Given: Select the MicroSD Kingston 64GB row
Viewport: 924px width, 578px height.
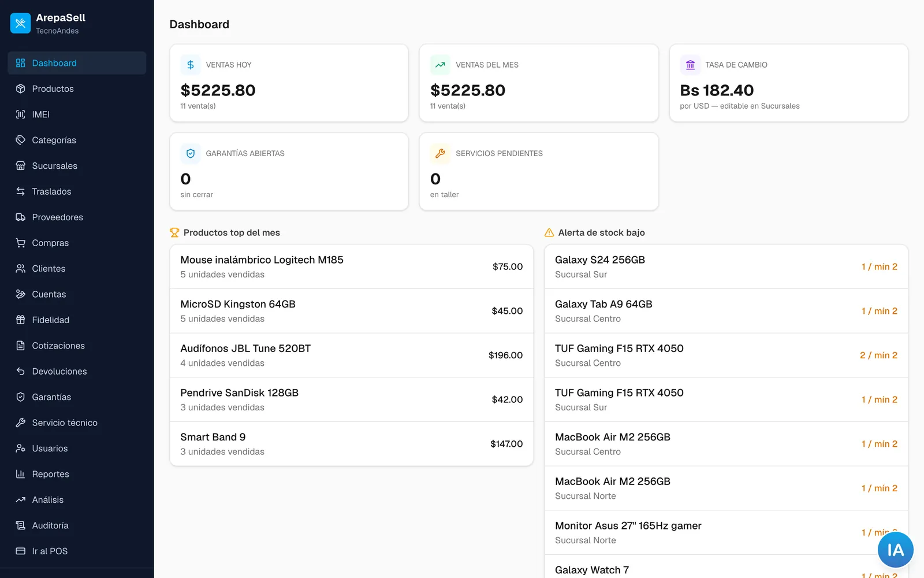Looking at the screenshot, I should point(351,311).
